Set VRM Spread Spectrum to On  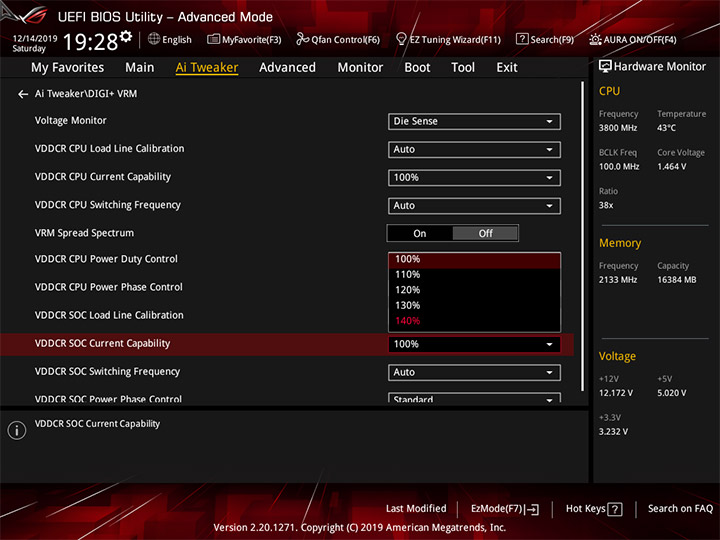420,233
